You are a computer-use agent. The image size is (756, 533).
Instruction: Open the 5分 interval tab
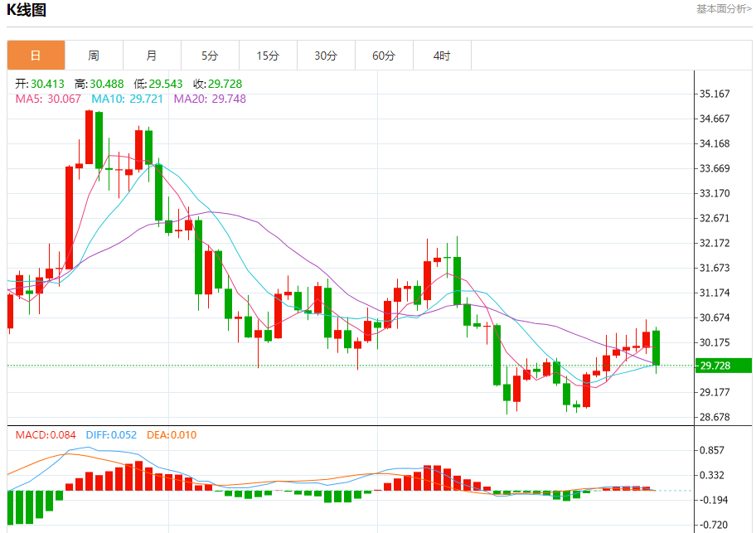click(210, 56)
